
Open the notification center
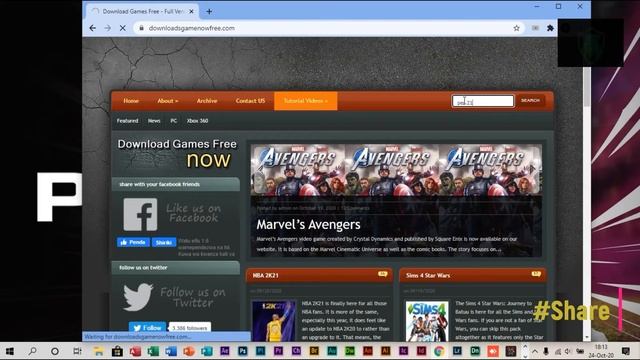(x=626, y=351)
